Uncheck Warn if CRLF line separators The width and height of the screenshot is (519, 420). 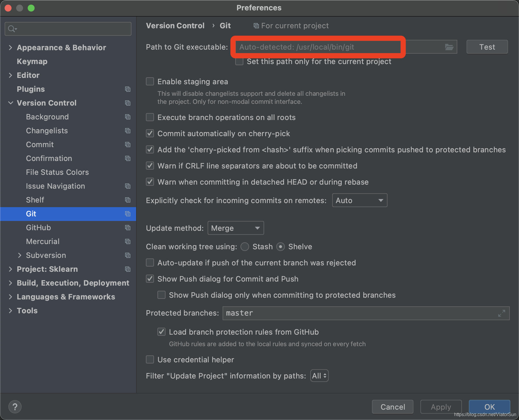pyautogui.click(x=150, y=166)
